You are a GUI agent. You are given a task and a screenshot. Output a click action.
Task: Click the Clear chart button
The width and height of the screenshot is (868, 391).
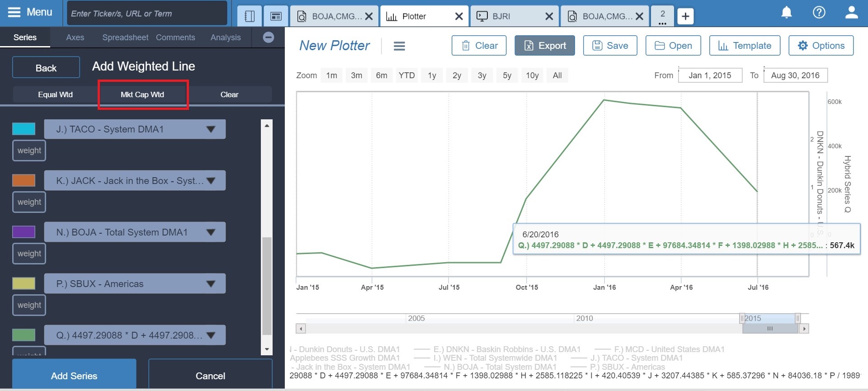click(479, 46)
